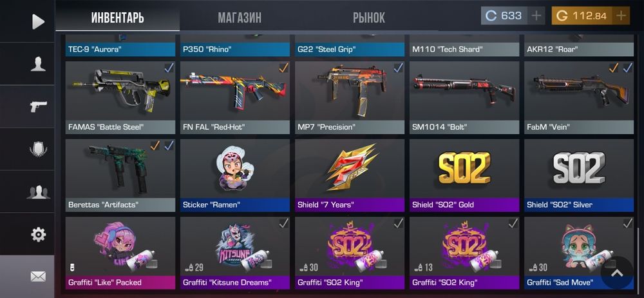644x298 pixels.
Task: Switch to the МАГАЗИН tab
Action: [x=240, y=17]
